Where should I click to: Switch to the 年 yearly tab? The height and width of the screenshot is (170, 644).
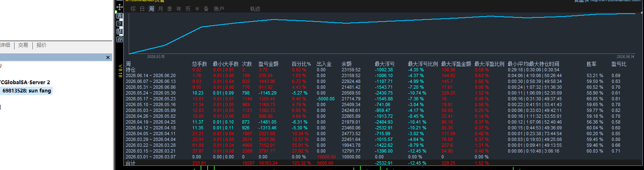click(x=179, y=9)
